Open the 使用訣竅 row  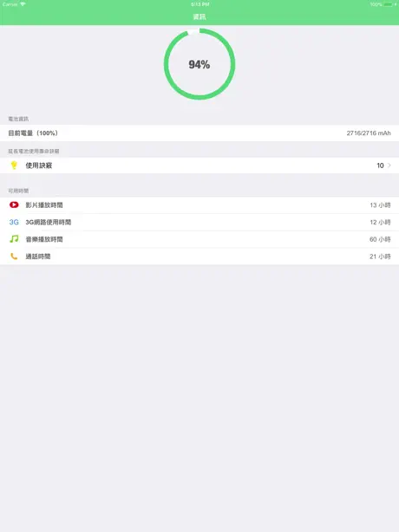[199, 165]
